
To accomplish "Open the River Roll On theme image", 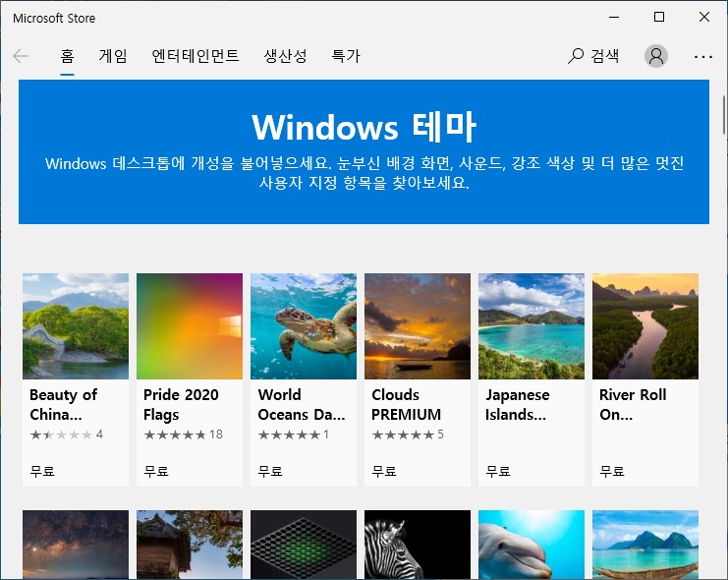I will [x=645, y=326].
